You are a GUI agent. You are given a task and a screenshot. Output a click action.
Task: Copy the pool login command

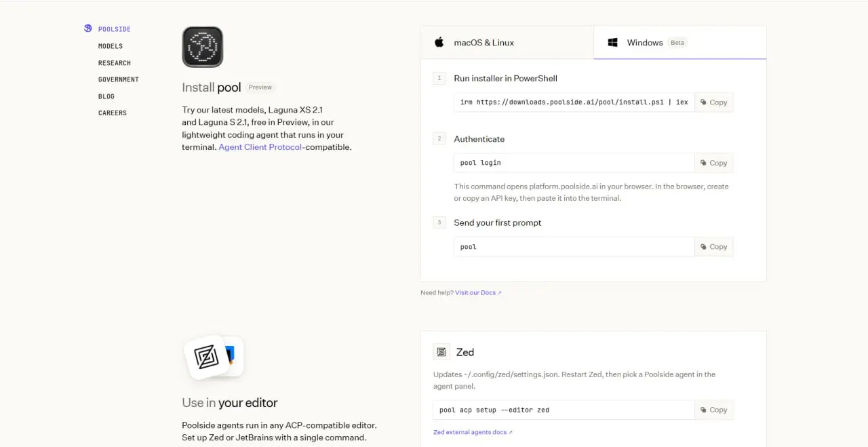click(x=714, y=163)
